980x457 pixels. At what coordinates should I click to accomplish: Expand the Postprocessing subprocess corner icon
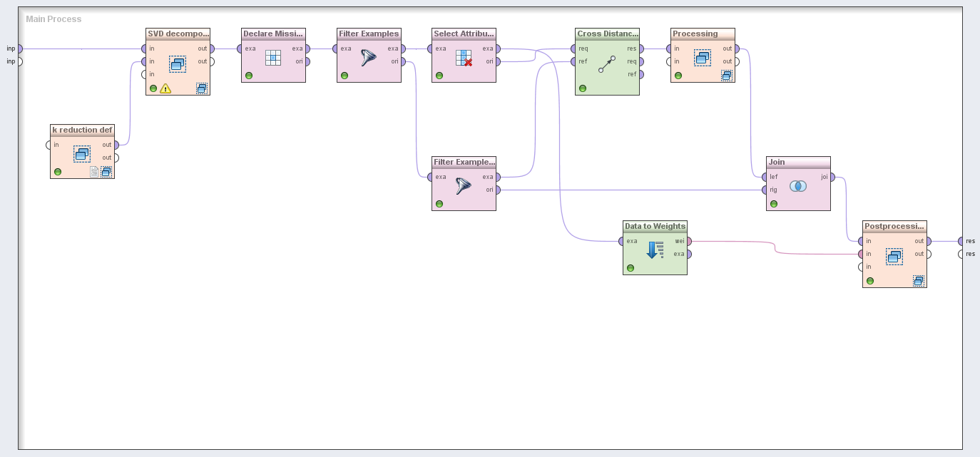(919, 281)
